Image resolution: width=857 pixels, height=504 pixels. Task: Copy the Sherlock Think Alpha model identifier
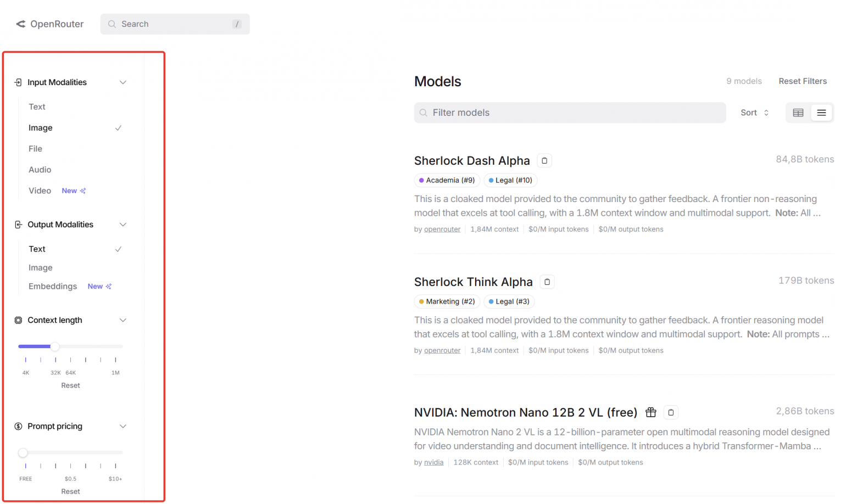pos(547,282)
